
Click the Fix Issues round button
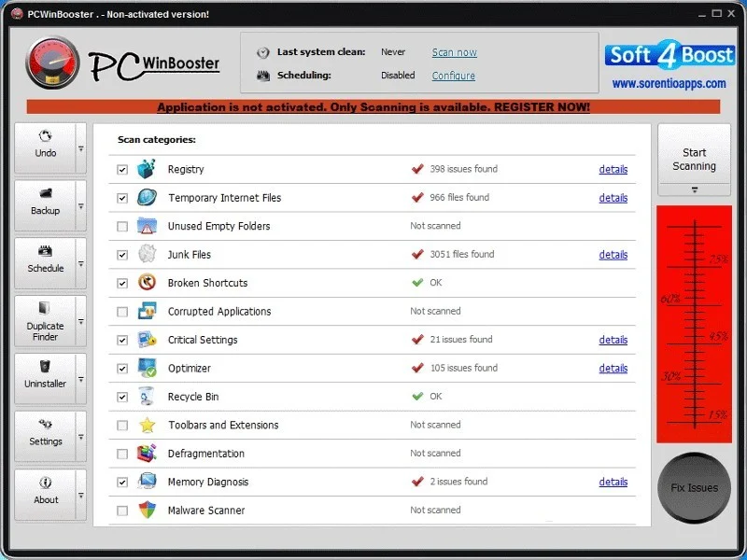tap(694, 487)
